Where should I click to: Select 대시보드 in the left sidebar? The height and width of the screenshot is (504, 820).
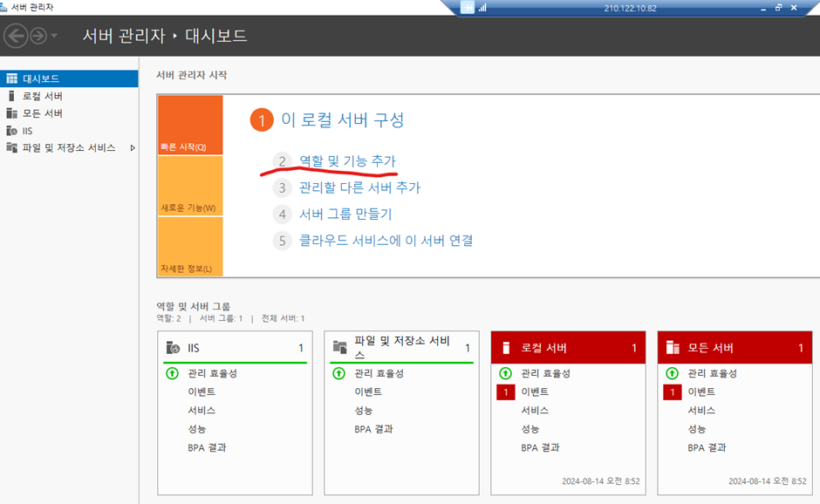(x=41, y=78)
